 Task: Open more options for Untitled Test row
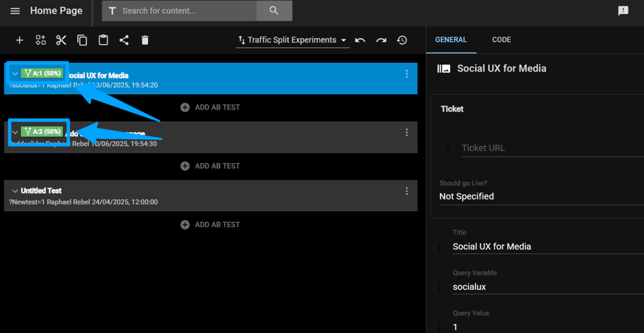[407, 191]
